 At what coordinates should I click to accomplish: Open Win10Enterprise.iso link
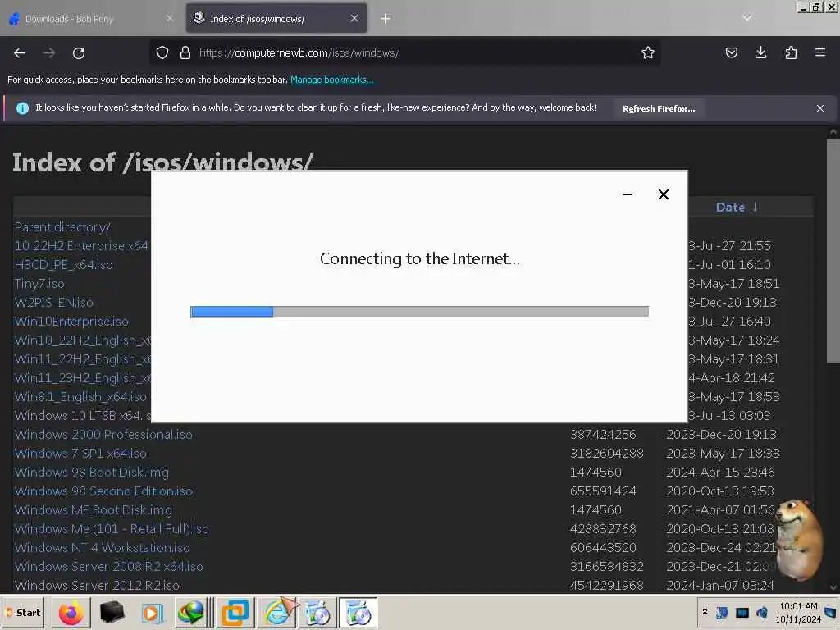coord(71,322)
